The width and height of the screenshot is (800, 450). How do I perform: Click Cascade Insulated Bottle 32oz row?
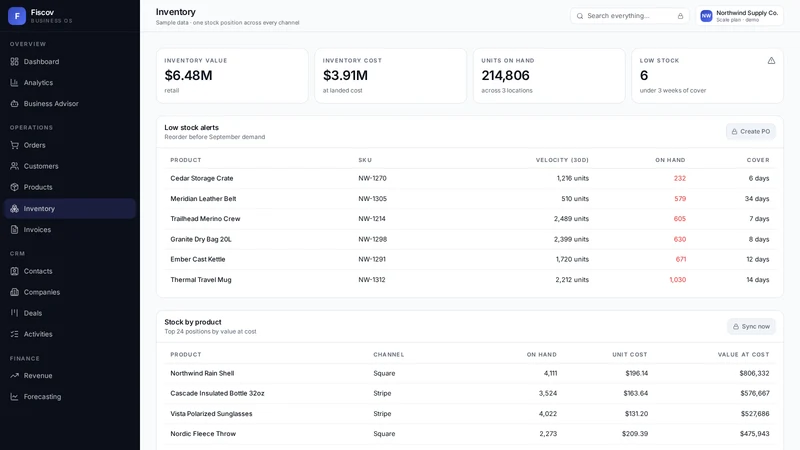tap(470, 393)
